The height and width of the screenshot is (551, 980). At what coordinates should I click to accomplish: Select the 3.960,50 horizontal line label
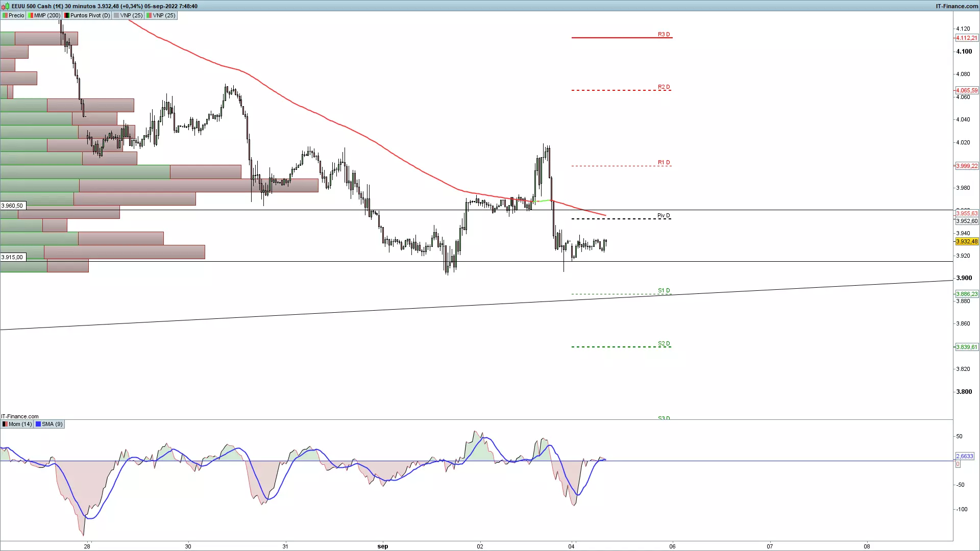(x=12, y=206)
